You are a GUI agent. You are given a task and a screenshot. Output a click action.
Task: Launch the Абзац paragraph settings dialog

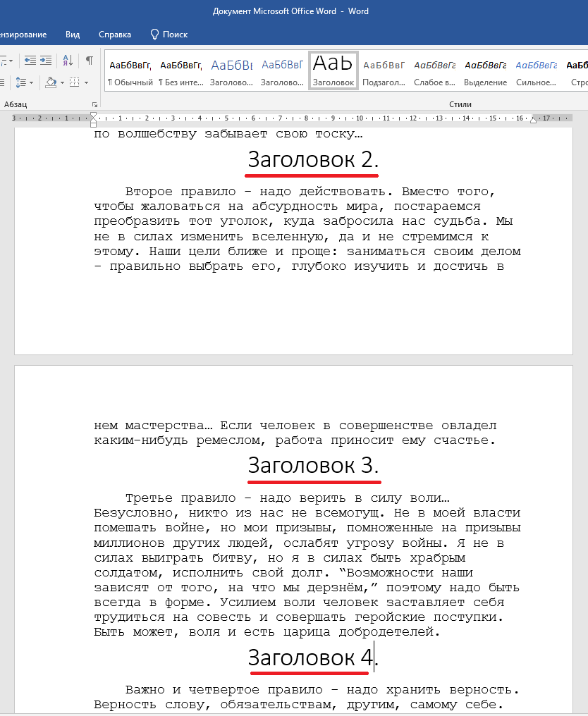click(94, 104)
